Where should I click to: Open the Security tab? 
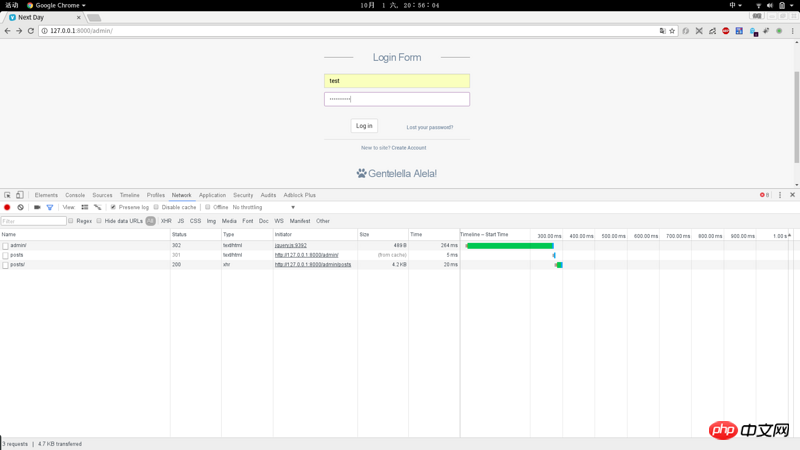(x=243, y=195)
